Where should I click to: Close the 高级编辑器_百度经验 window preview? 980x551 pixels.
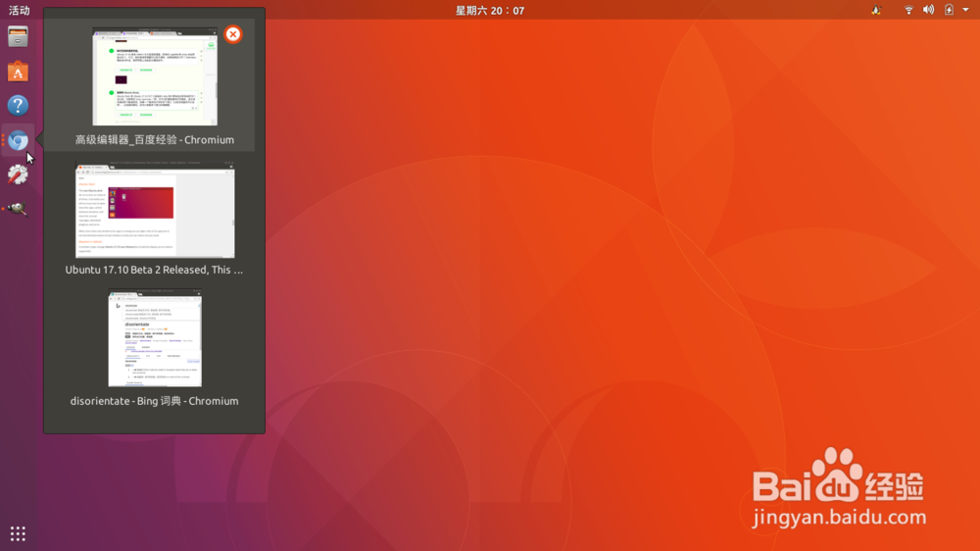pos(233,34)
